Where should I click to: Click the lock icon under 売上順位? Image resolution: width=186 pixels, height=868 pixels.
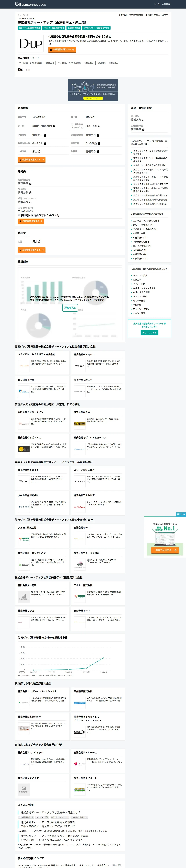pos(143,120)
